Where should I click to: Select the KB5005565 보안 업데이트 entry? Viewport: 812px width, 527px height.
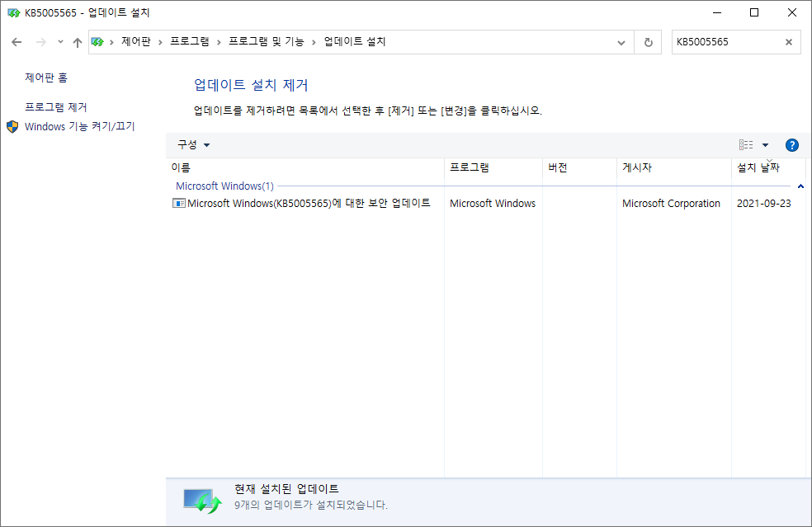[x=309, y=203]
